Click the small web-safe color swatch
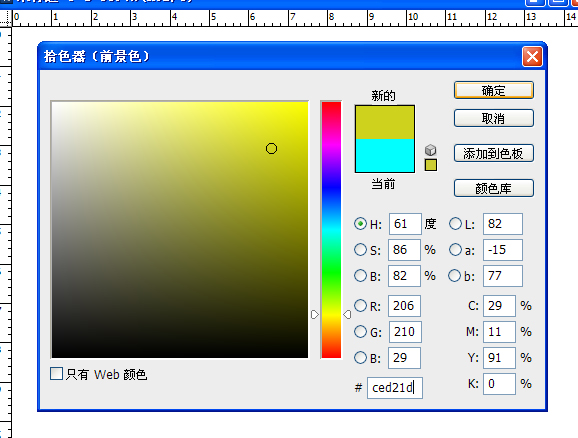The height and width of the screenshot is (438, 578). click(x=431, y=165)
